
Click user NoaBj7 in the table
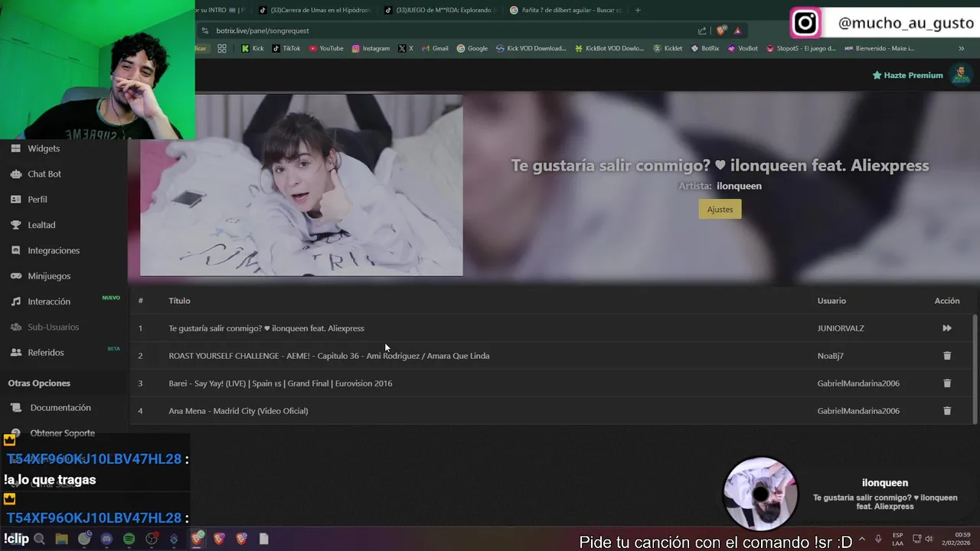click(830, 356)
